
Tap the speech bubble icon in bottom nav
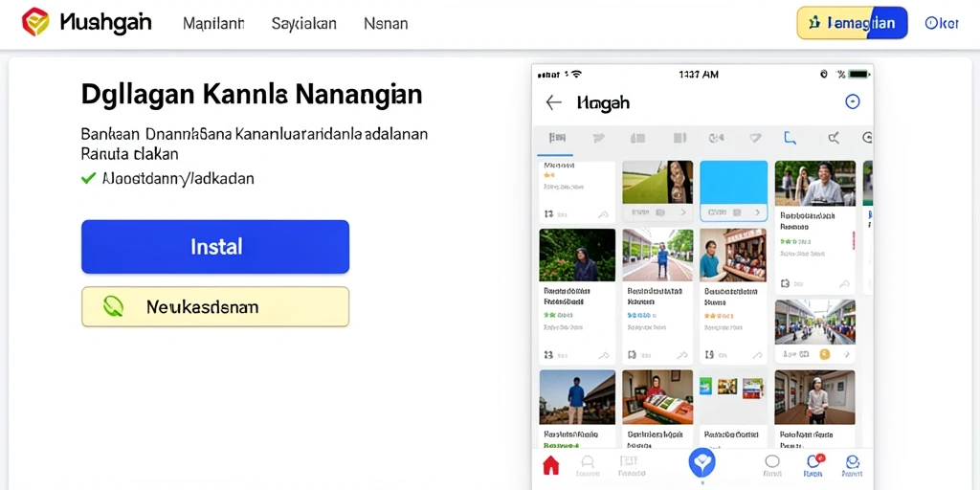pyautogui.click(x=772, y=463)
